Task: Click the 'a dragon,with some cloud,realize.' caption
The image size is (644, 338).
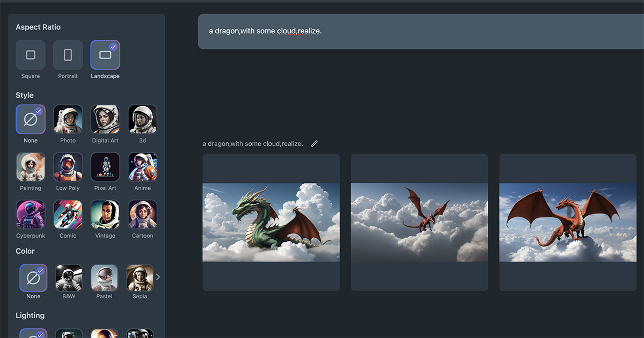Action: coord(252,144)
